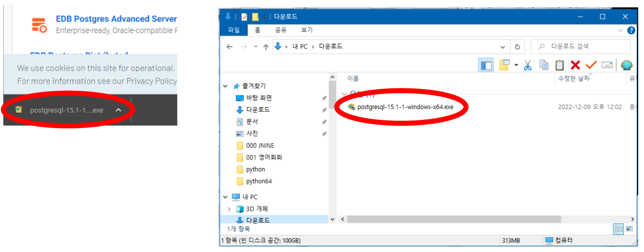Click the Cut scissors icon in Explorer toolbar
Viewport: 644px width, 252px height.
point(528,65)
